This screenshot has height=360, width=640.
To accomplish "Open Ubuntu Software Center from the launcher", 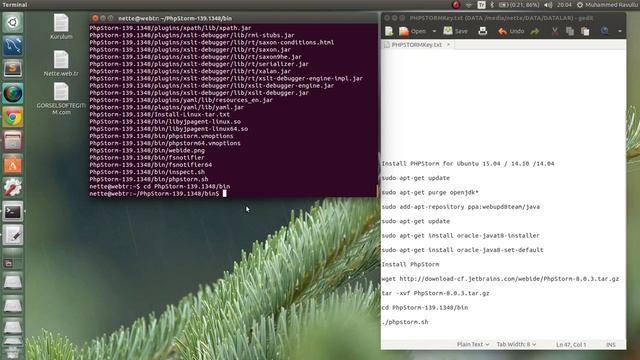I will [13, 165].
